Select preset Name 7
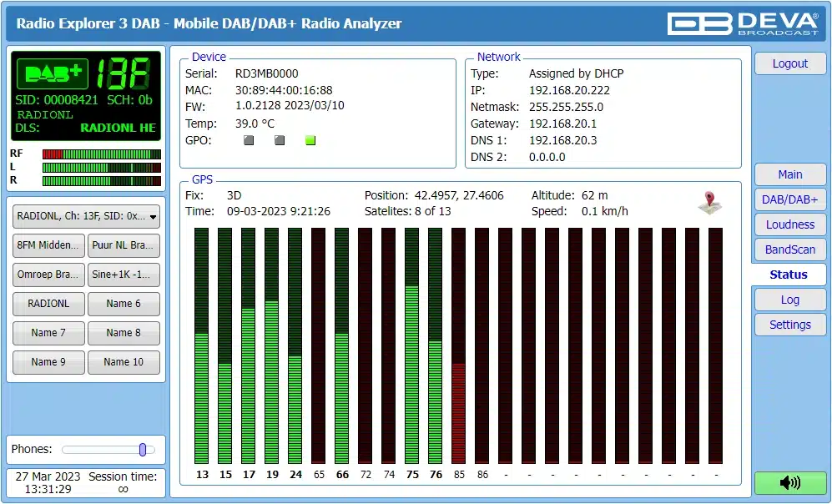The height and width of the screenshot is (504, 832). (48, 333)
